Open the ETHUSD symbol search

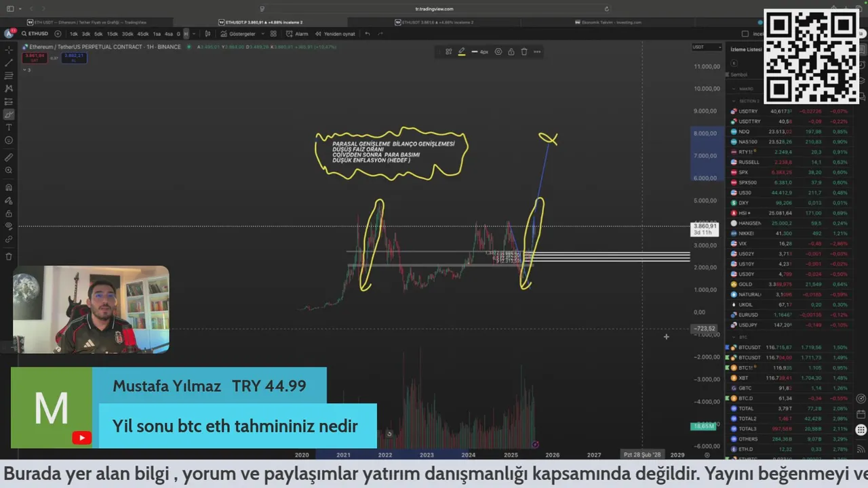(35, 33)
